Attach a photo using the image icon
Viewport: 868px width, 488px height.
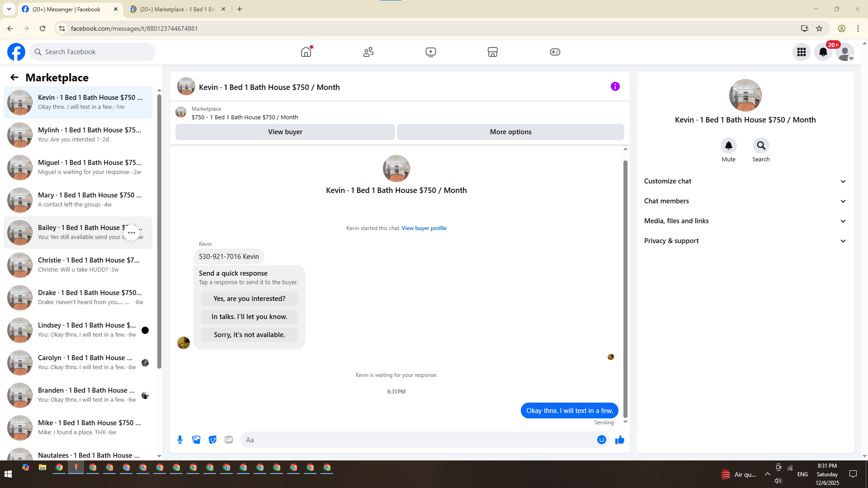click(x=196, y=440)
